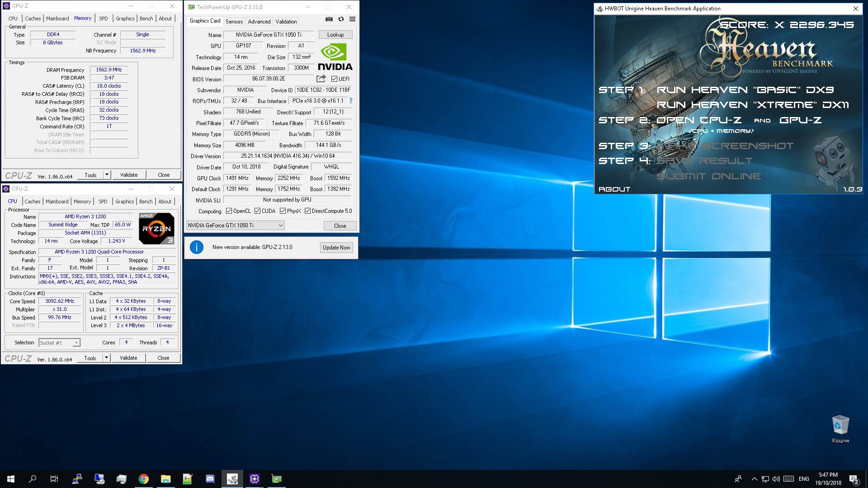Screen dimensions: 868x488
Task: Click the Close button in GPU-Z
Action: (340, 226)
